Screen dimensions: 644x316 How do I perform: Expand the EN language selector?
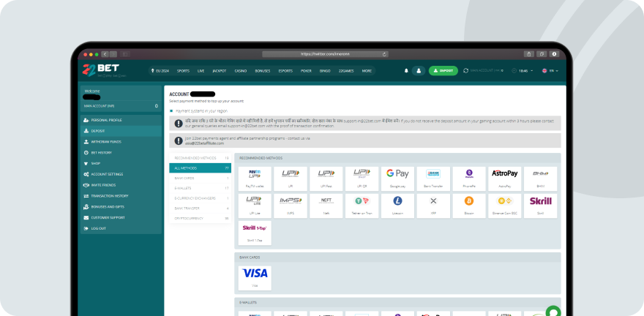[x=550, y=70]
